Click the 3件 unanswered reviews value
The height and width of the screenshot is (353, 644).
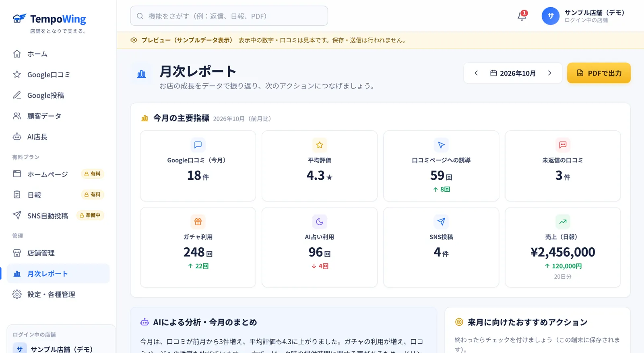(x=563, y=176)
